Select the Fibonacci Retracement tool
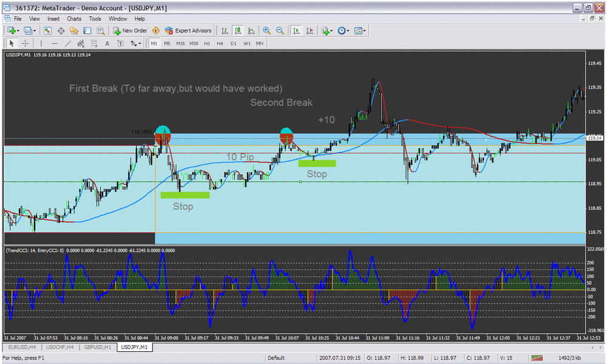This screenshot has height=364, width=607. (x=93, y=43)
